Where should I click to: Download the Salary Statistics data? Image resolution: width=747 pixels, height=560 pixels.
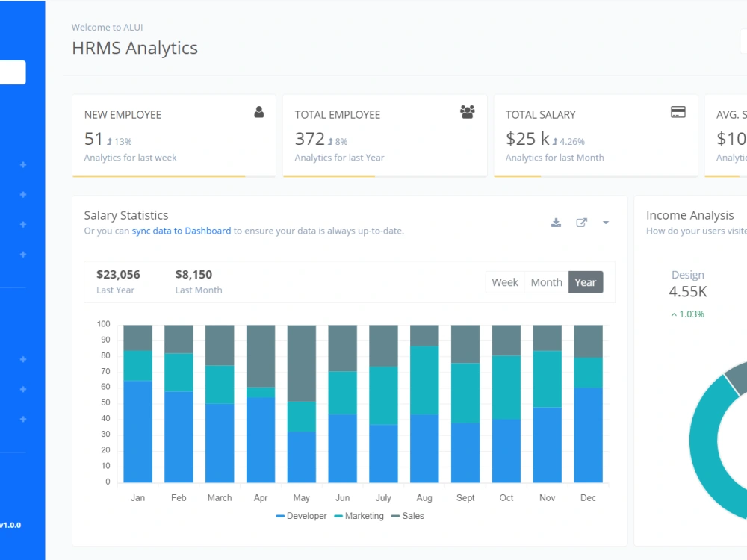coord(556,223)
